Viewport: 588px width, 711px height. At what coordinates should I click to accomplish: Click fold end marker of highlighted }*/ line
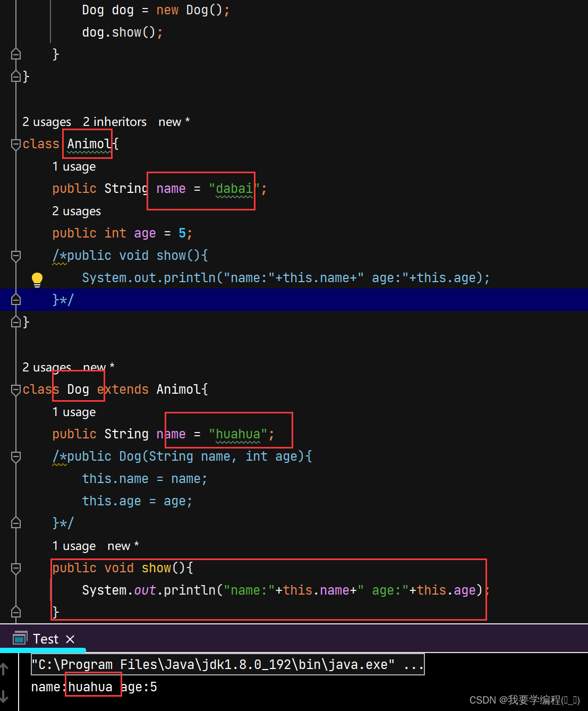click(x=16, y=299)
